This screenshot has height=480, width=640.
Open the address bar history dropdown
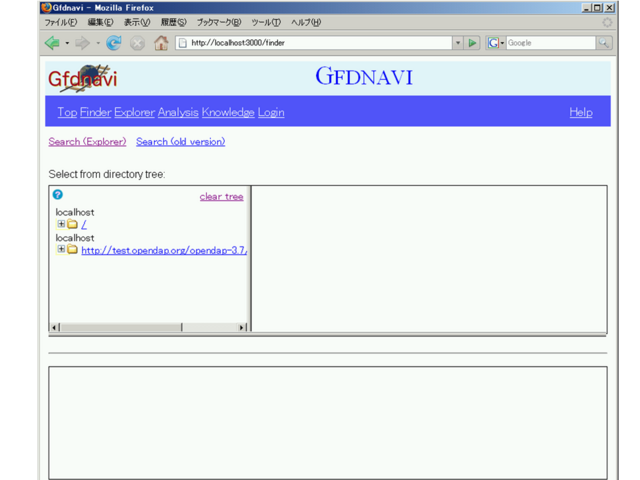point(458,43)
